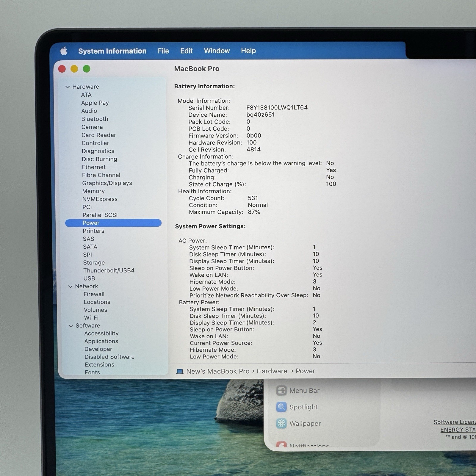Collapse the Hardware section chevron
Viewport: 476px width, 476px height.
pos(68,87)
